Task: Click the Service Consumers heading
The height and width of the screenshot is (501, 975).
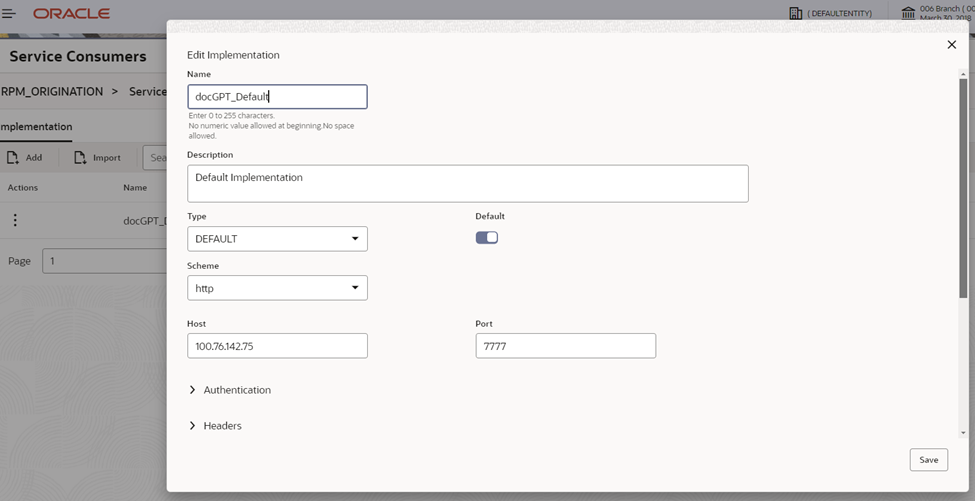Action: [78, 57]
